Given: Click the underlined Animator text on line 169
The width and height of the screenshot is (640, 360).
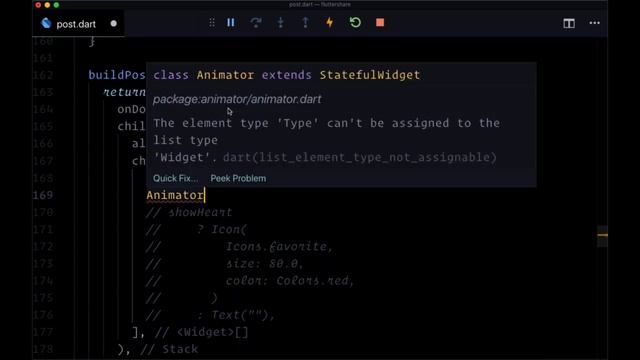Looking at the screenshot, I should pos(175,196).
